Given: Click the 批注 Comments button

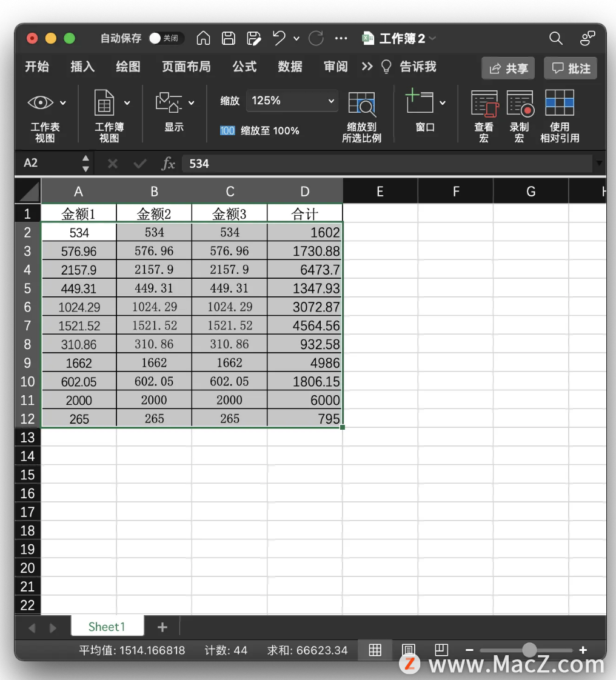Looking at the screenshot, I should (571, 68).
